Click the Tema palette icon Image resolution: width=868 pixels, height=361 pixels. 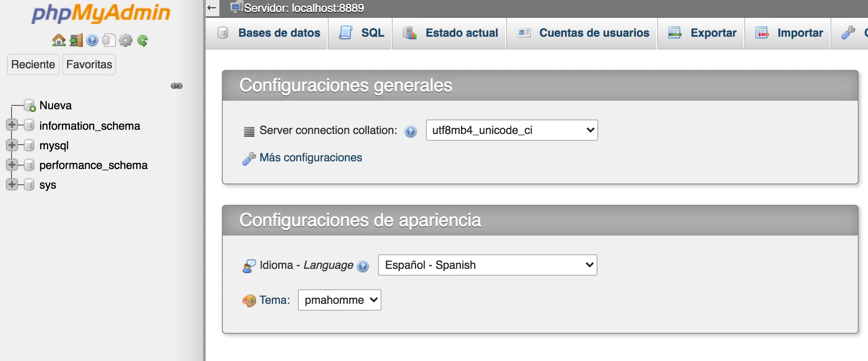click(x=249, y=301)
